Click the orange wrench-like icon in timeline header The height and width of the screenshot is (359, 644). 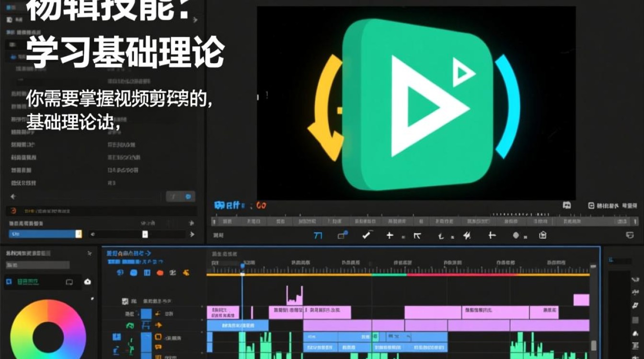pos(186,272)
